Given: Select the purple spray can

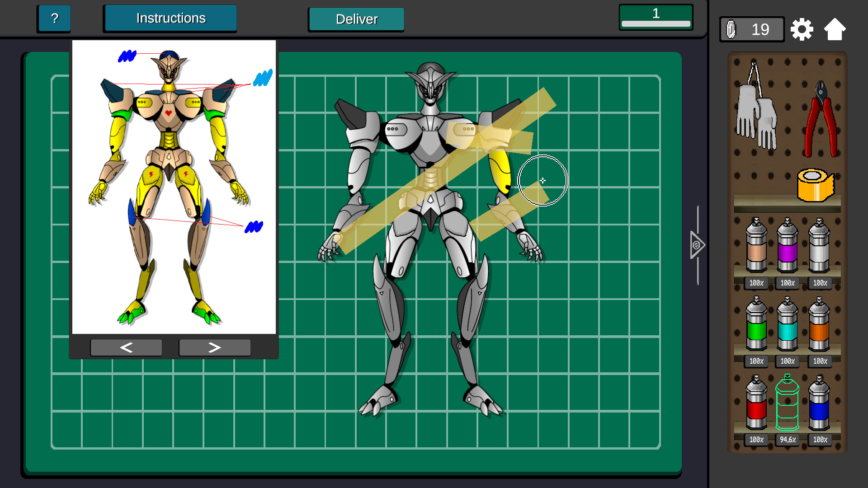Looking at the screenshot, I should (787, 251).
